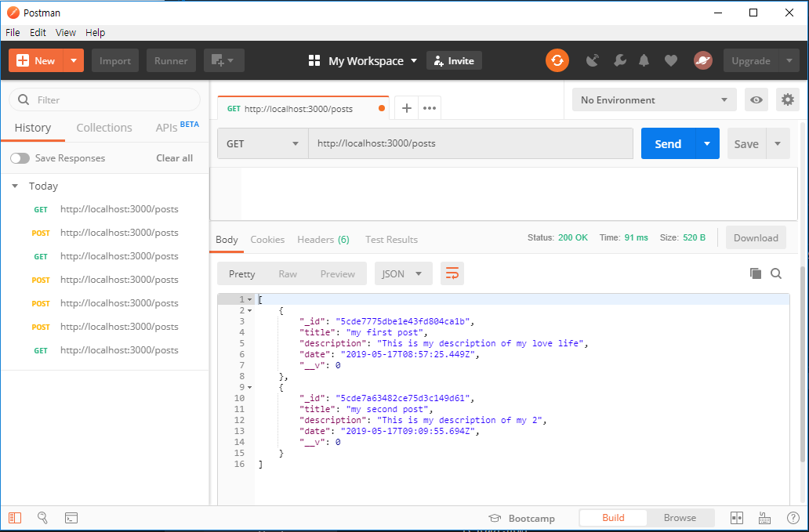The width and height of the screenshot is (809, 532).
Task: Copy the response body to clipboard
Action: click(756, 273)
